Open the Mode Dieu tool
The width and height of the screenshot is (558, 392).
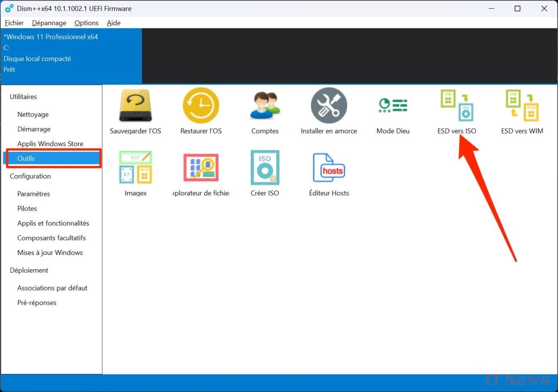[x=393, y=106]
